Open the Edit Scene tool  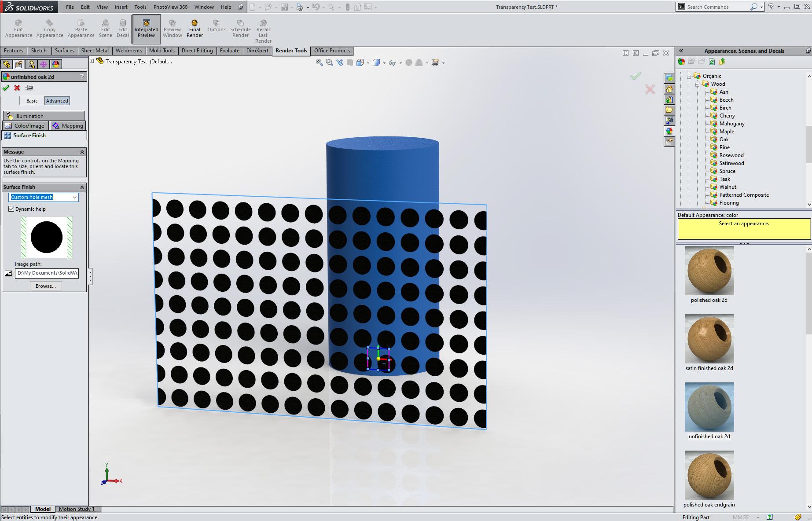(x=105, y=29)
